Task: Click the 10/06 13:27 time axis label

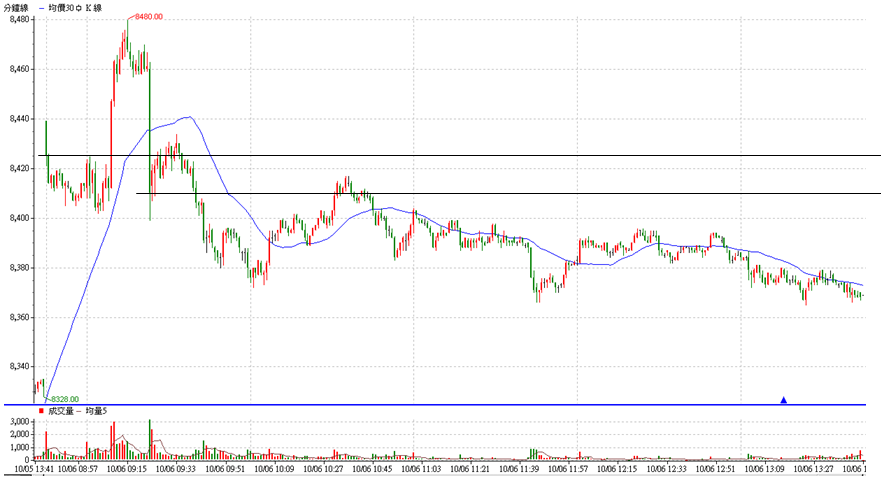Action: point(813,469)
